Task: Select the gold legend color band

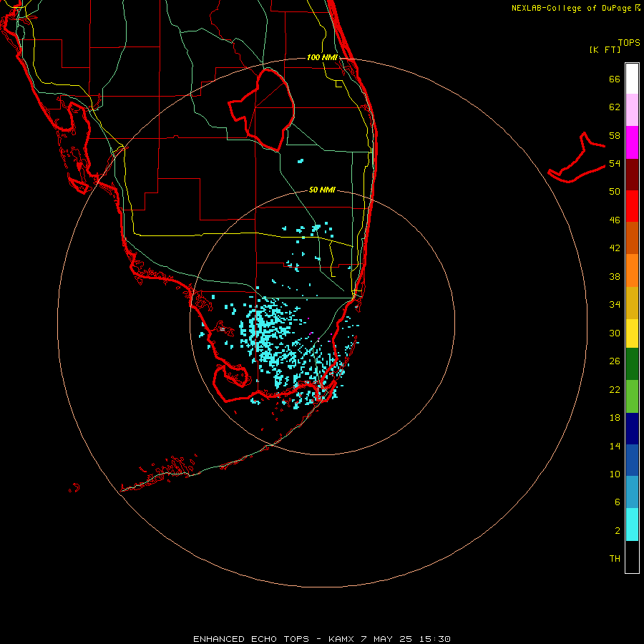Action: point(632,303)
